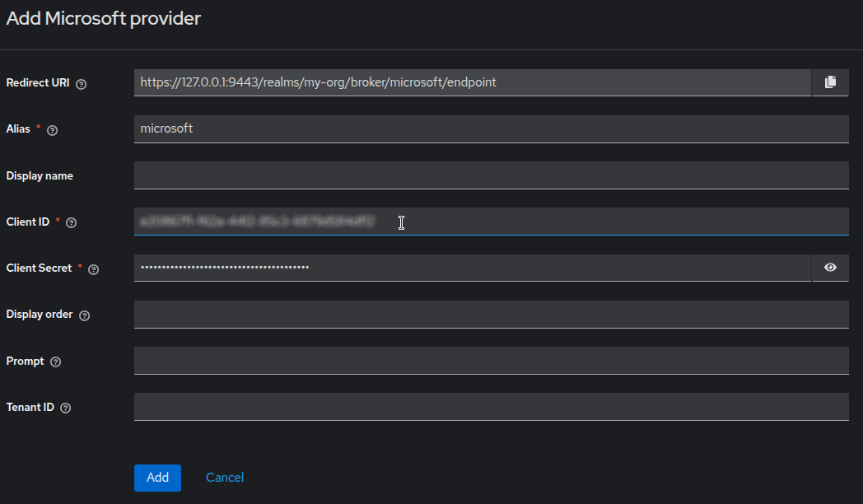Copy the Redirect URI to clipboard
Screen dimensions: 863x504
(830, 82)
